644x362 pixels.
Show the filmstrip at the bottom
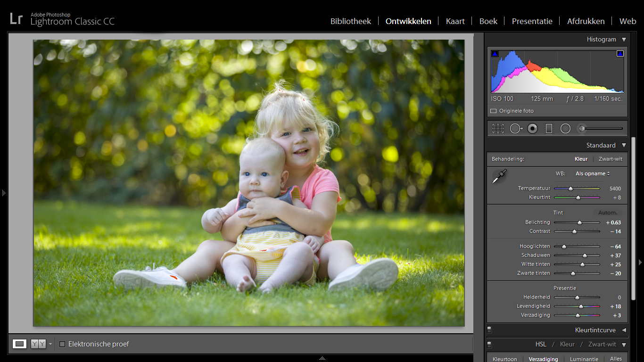pos(322,358)
